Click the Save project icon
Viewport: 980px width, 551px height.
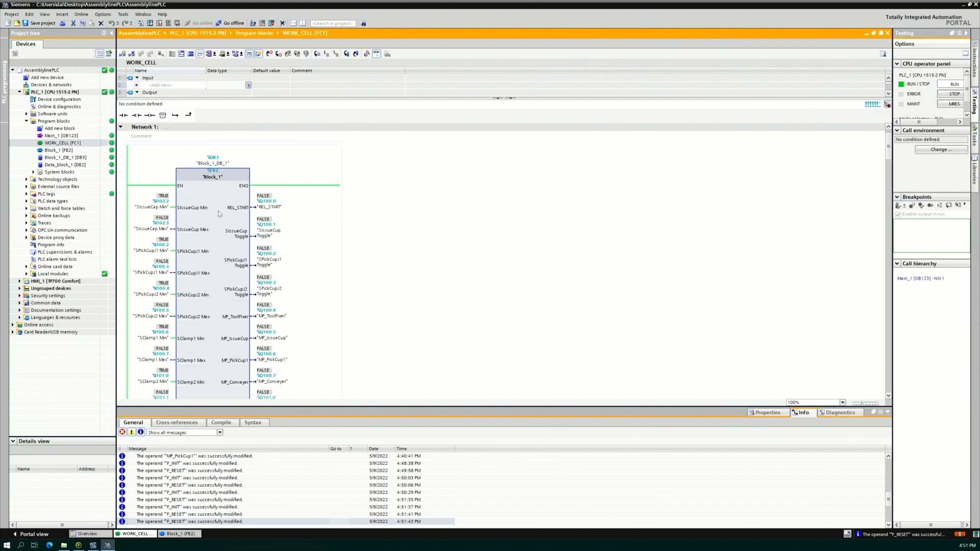pos(26,23)
